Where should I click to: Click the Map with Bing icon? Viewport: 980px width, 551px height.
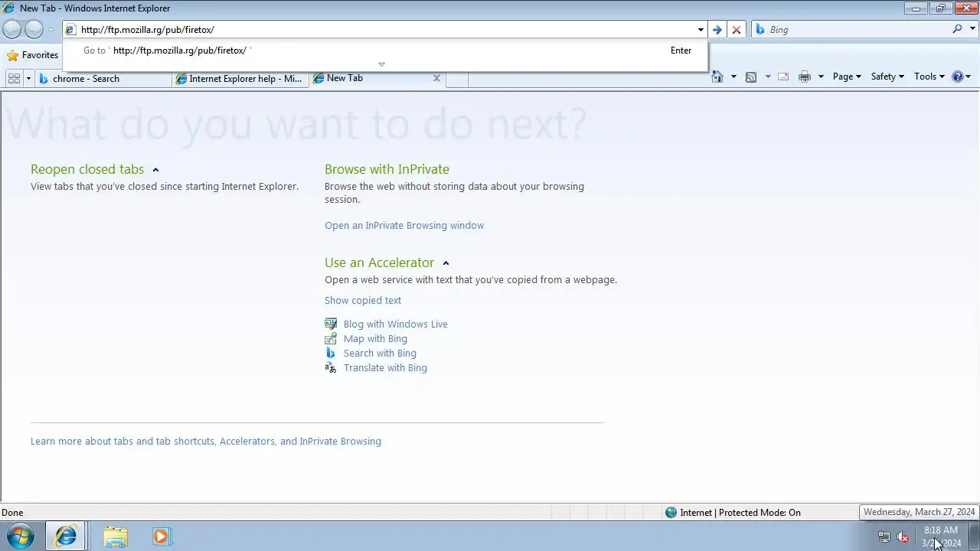click(x=331, y=338)
